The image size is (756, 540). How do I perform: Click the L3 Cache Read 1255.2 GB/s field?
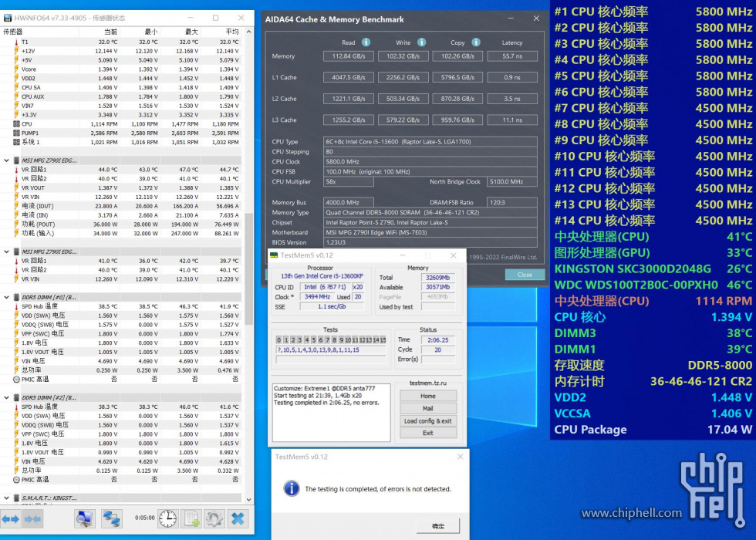click(x=348, y=120)
